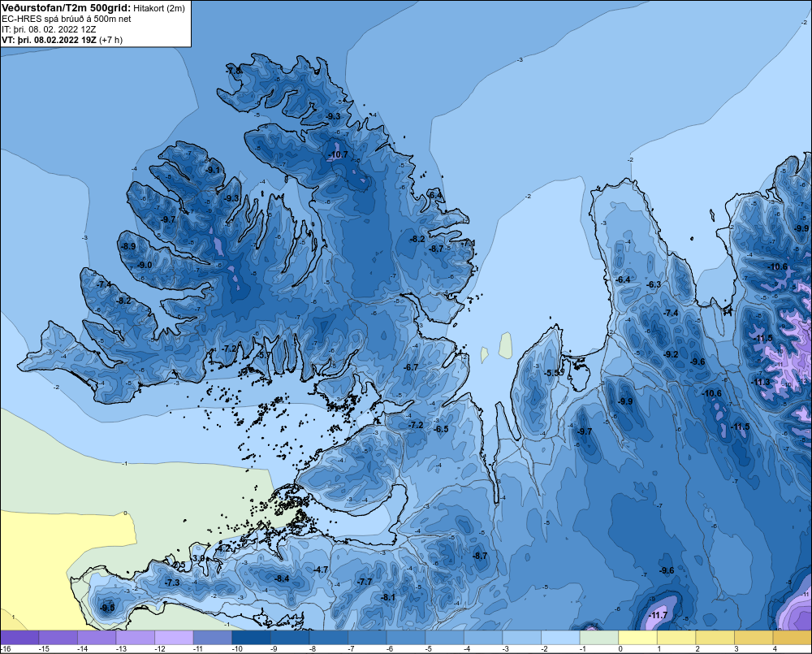812x654 pixels.
Task: Click the -9.2 temperature label
Action: (x=671, y=354)
